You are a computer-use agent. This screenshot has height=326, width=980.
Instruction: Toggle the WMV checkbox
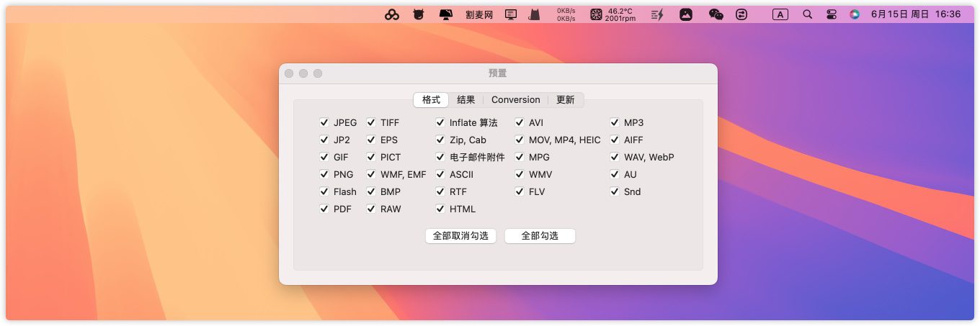point(520,174)
